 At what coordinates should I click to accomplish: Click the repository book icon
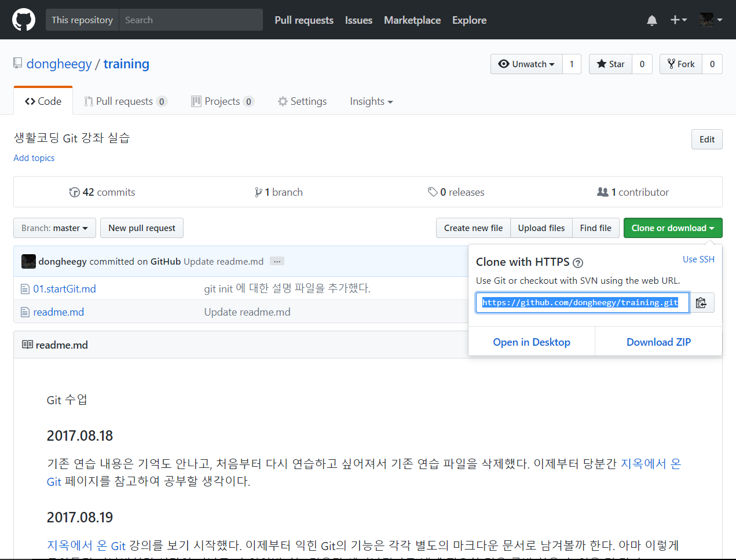click(18, 63)
